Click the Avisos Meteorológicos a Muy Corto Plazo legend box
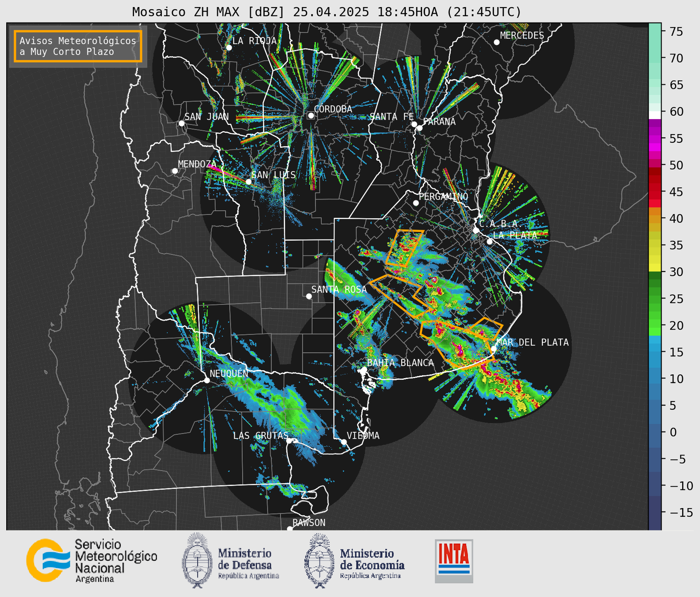The image size is (700, 597). [x=78, y=46]
